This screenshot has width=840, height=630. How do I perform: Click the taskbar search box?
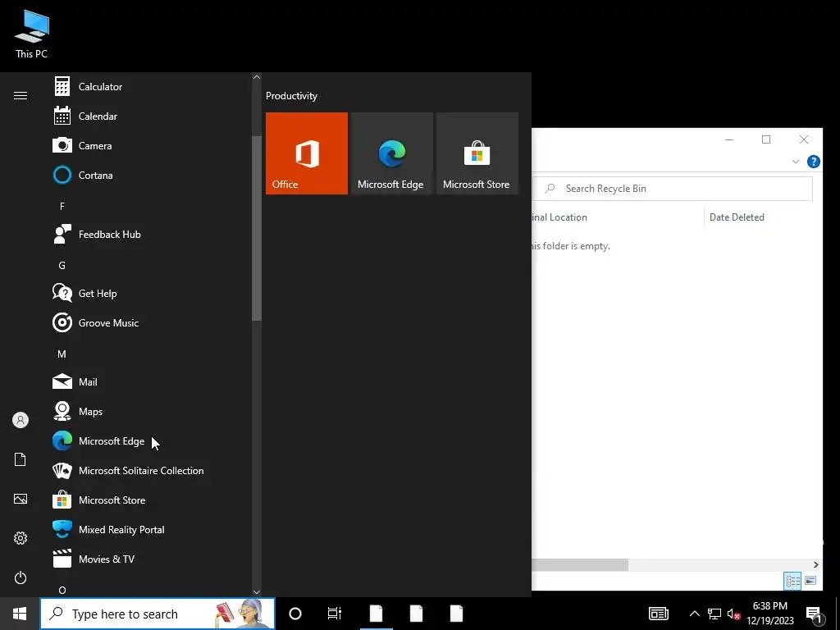(157, 614)
